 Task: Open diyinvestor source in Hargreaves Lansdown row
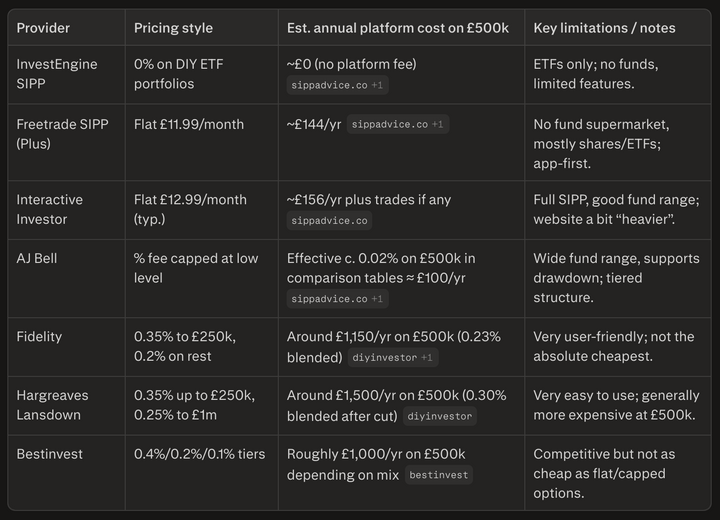tap(439, 416)
